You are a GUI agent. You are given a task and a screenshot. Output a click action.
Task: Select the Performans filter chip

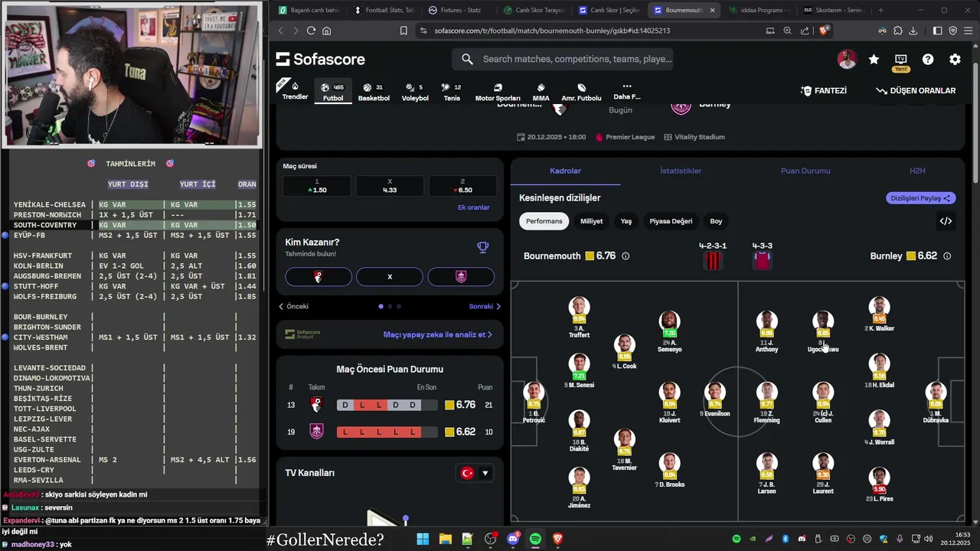point(544,221)
